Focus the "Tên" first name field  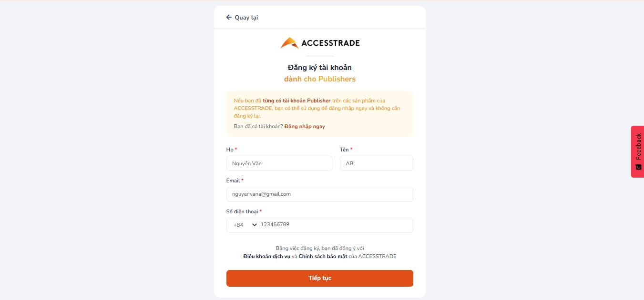pos(376,163)
